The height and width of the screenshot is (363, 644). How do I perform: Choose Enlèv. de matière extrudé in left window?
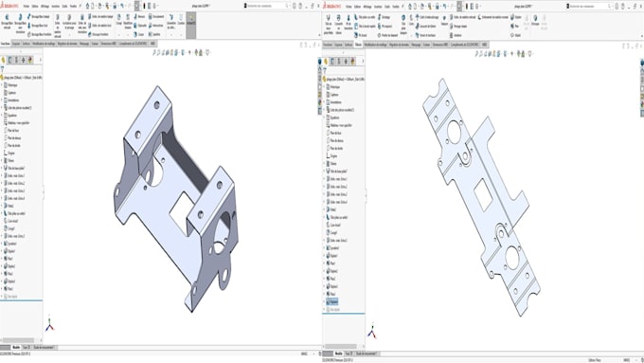(58, 26)
